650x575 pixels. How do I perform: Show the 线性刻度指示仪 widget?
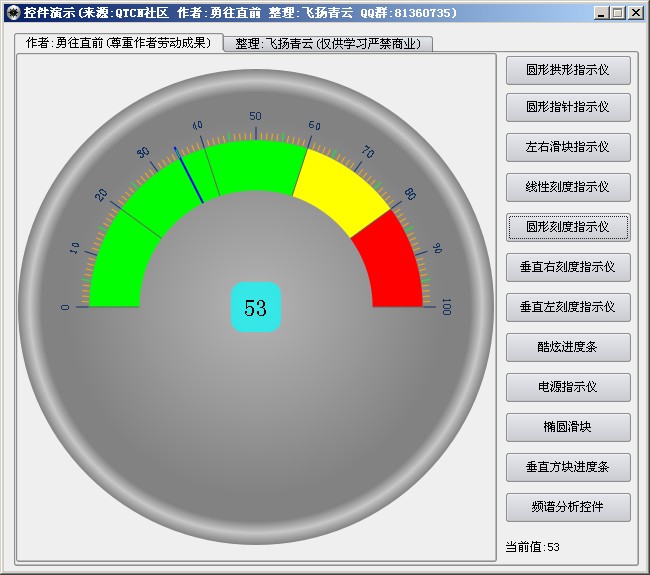[x=568, y=187]
